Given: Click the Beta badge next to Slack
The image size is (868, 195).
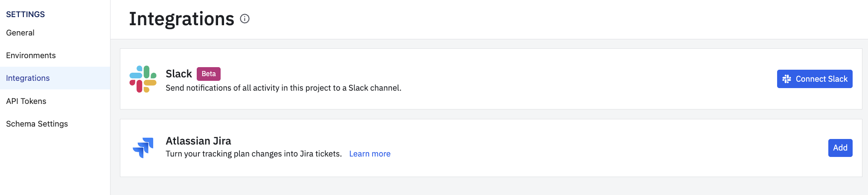Looking at the screenshot, I should [x=209, y=74].
